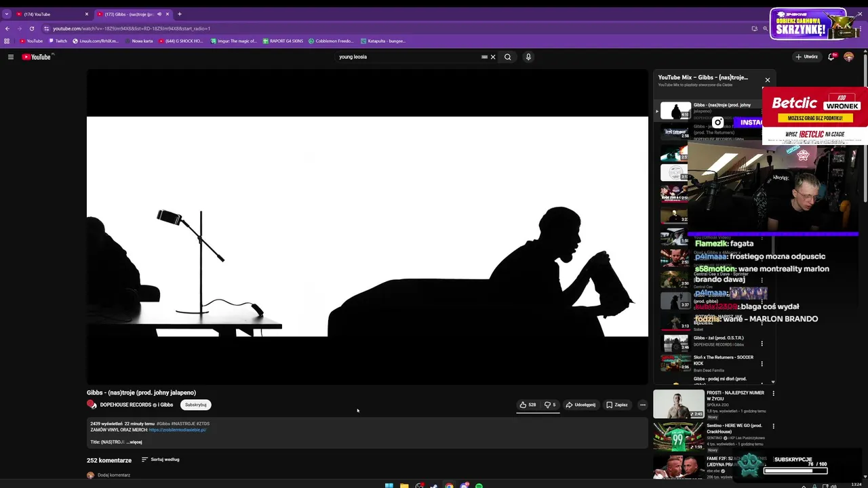868x488 pixels.
Task: Open a new browser tab
Action: [x=179, y=14]
